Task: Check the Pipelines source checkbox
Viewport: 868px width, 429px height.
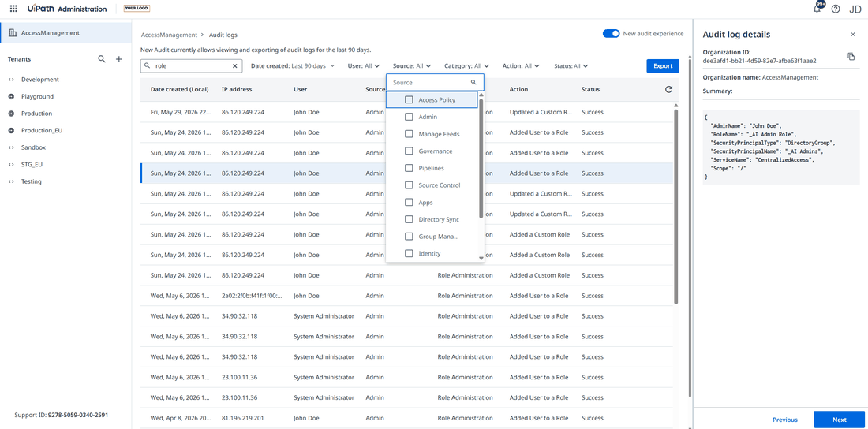Action: [409, 168]
